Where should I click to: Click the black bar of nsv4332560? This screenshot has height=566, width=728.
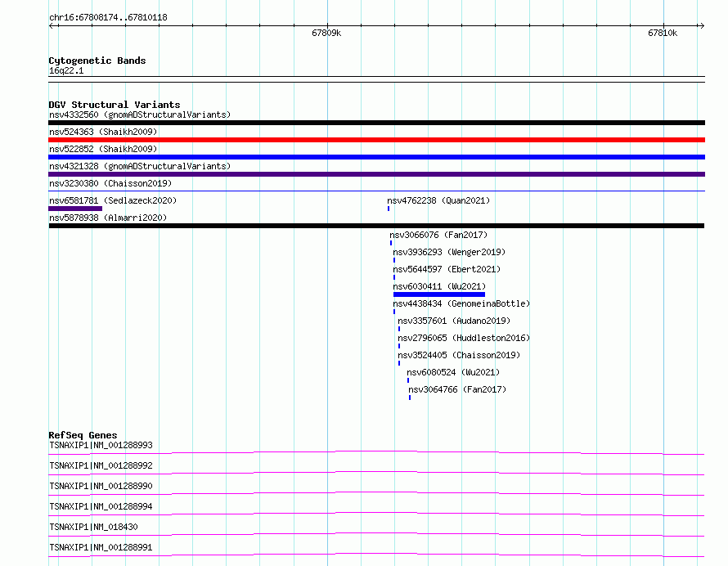[376, 123]
